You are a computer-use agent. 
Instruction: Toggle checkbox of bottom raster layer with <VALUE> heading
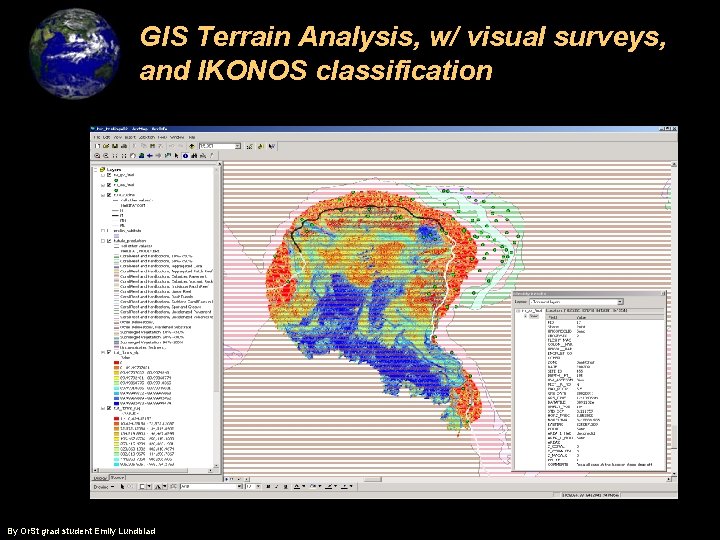point(109,408)
